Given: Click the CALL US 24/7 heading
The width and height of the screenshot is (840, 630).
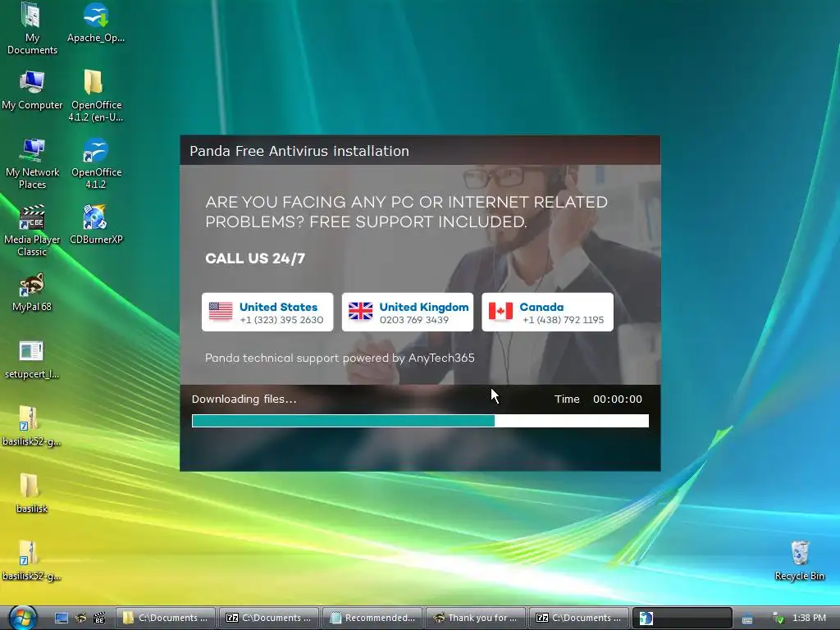Looking at the screenshot, I should [255, 258].
